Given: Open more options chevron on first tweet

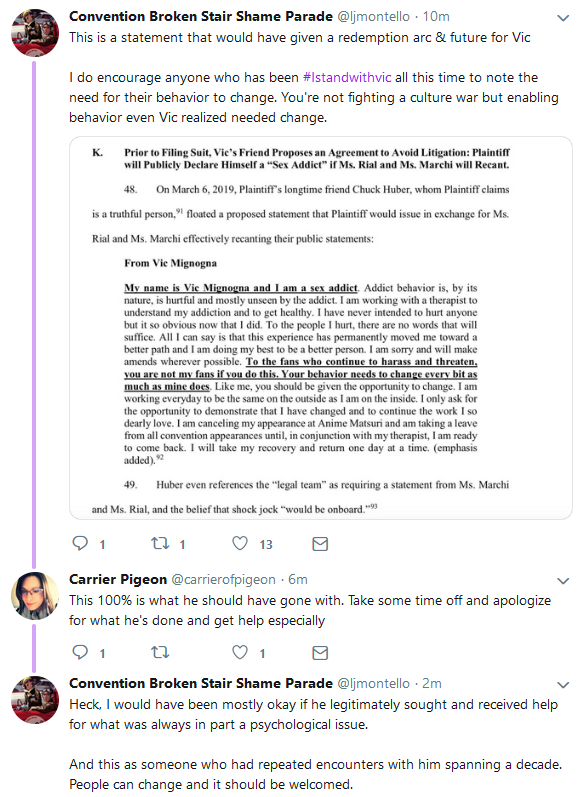Looking at the screenshot, I should pos(563,18).
